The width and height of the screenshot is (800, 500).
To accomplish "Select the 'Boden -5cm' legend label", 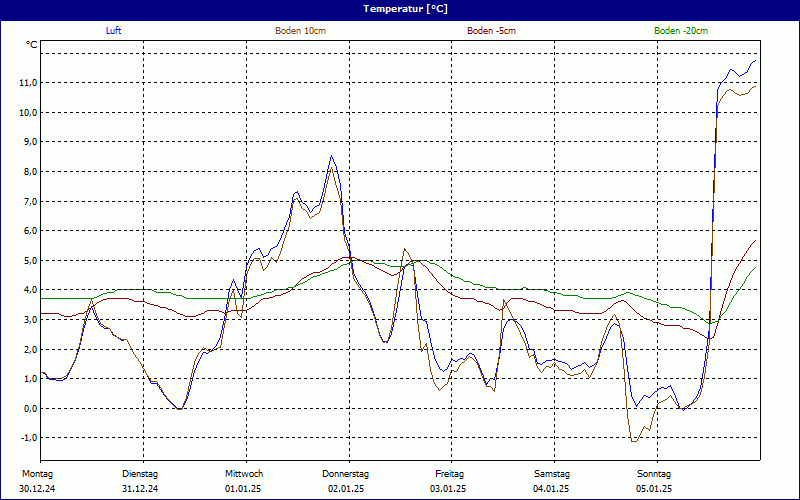I will tap(491, 31).
